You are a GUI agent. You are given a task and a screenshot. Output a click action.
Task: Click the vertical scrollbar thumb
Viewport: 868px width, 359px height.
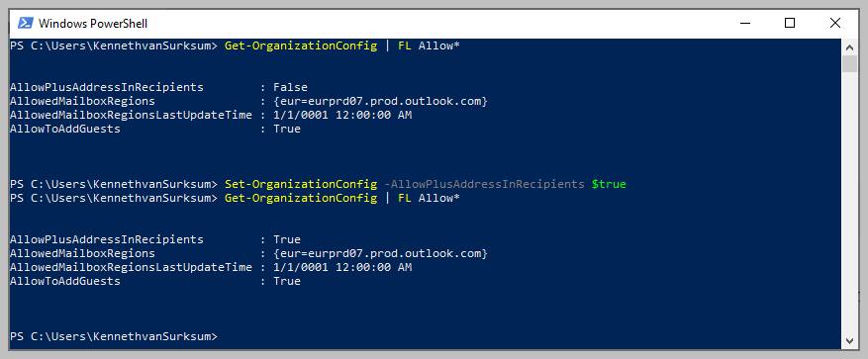click(x=849, y=63)
